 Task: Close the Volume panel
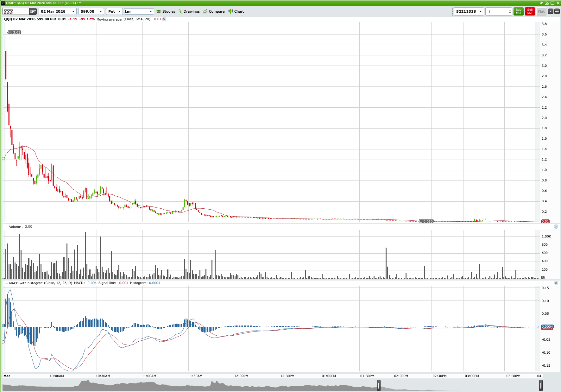pos(556,226)
